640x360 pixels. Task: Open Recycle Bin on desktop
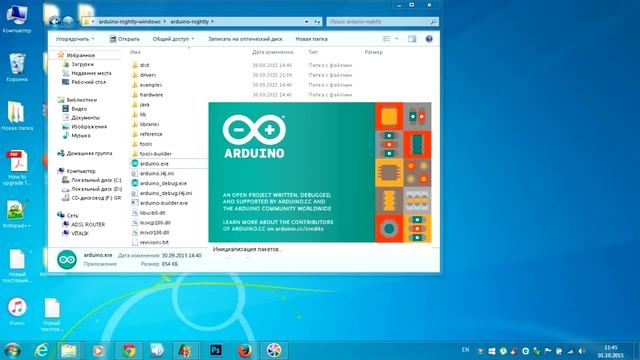point(17,67)
